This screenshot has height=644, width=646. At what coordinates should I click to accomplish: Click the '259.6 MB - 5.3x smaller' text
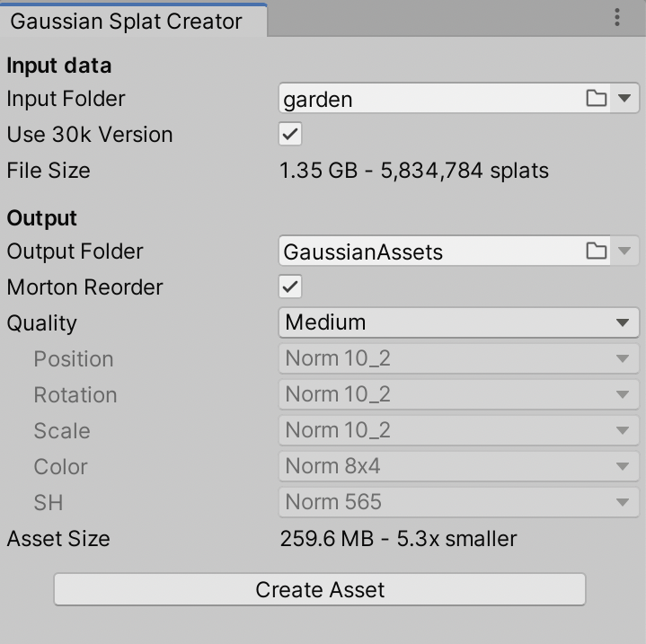pos(398,539)
